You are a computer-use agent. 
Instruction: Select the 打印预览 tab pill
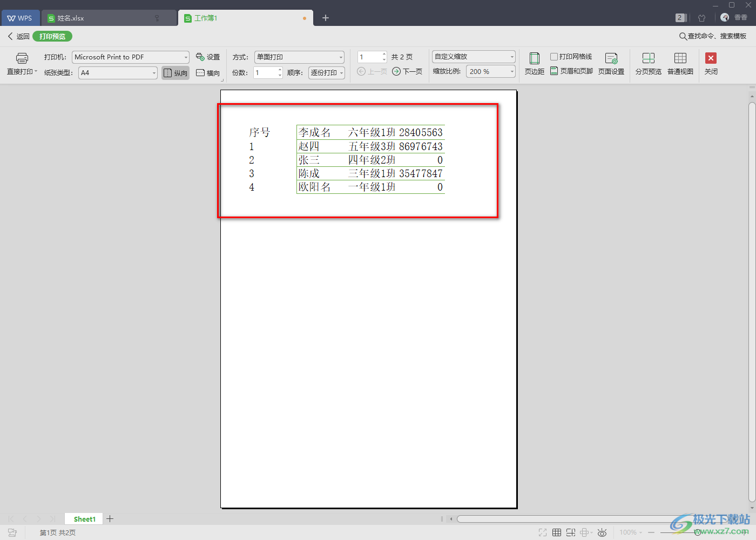tap(52, 36)
